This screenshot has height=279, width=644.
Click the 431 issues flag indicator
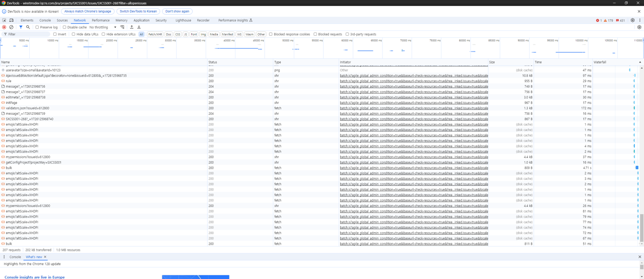620,20
